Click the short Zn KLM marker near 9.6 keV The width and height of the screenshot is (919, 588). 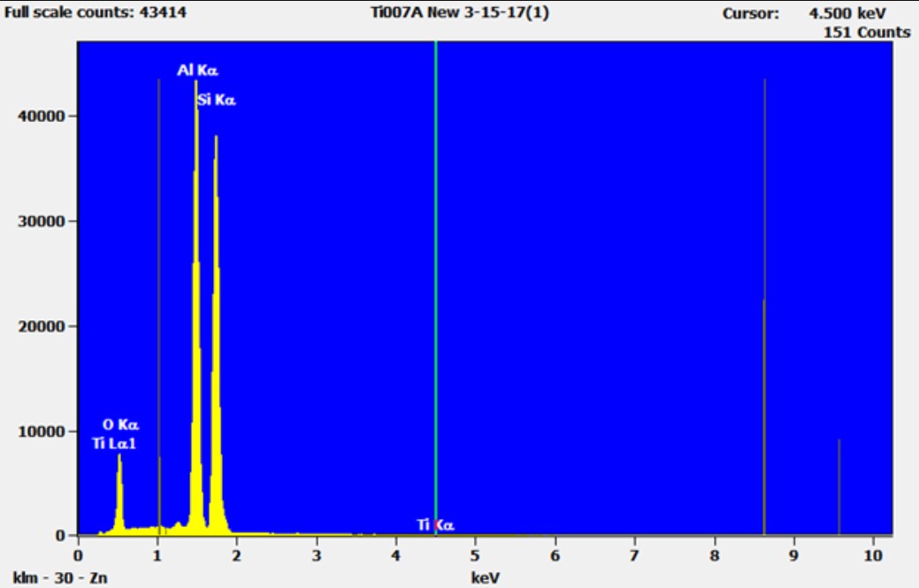839,486
